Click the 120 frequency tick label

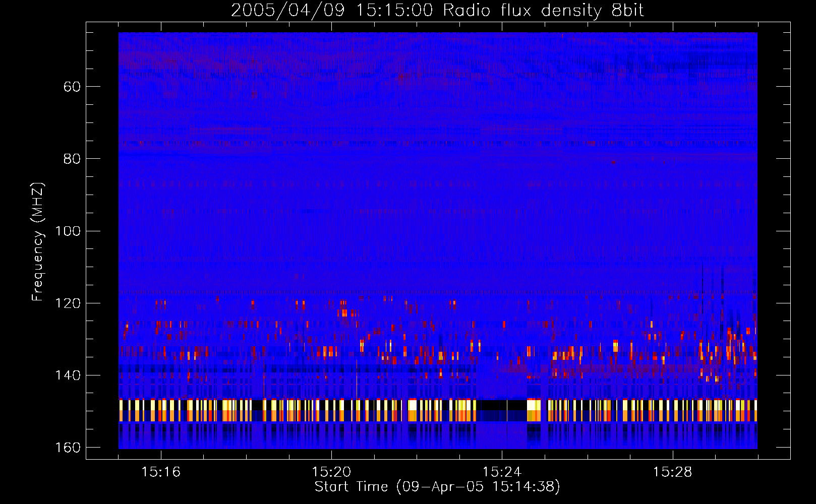[68, 303]
